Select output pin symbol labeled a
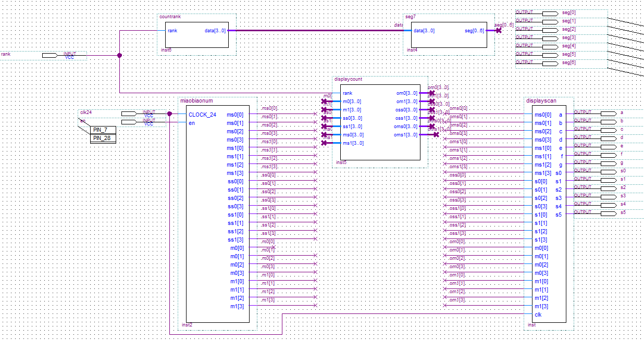Image resolution: width=644 pixels, height=340 pixels. point(608,113)
